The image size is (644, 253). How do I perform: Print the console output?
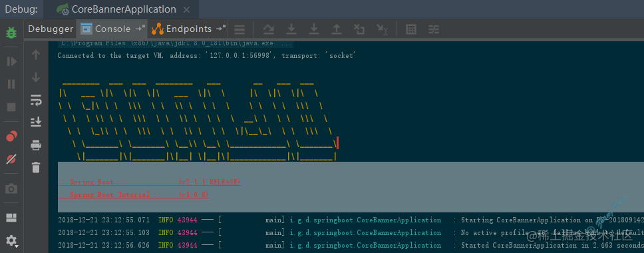point(36,144)
